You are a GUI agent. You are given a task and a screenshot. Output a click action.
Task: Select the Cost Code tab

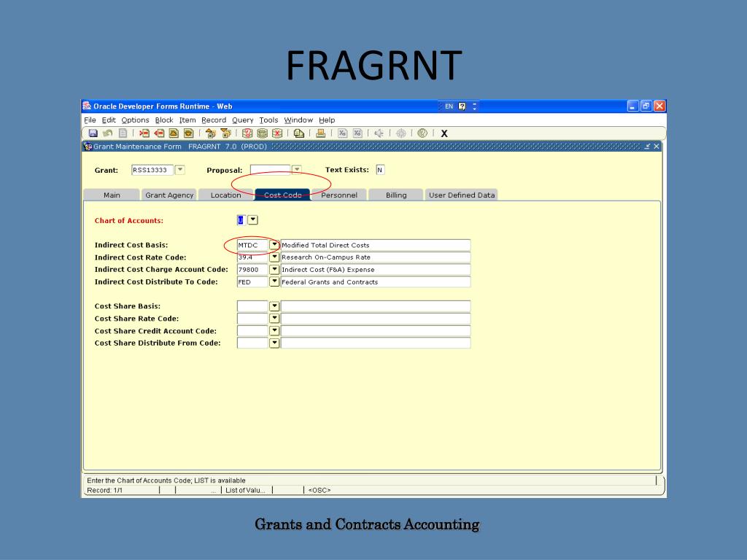click(282, 195)
